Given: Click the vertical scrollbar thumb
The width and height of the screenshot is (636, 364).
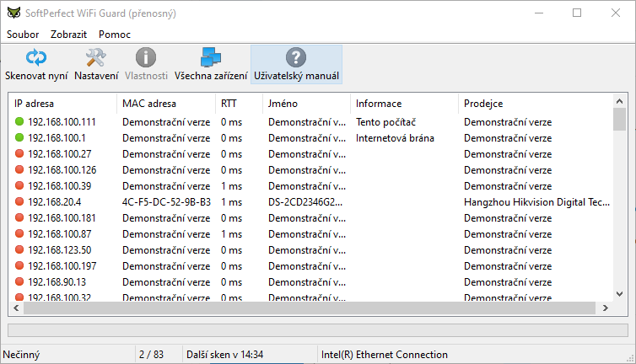Looking at the screenshot, I should pyautogui.click(x=619, y=120).
